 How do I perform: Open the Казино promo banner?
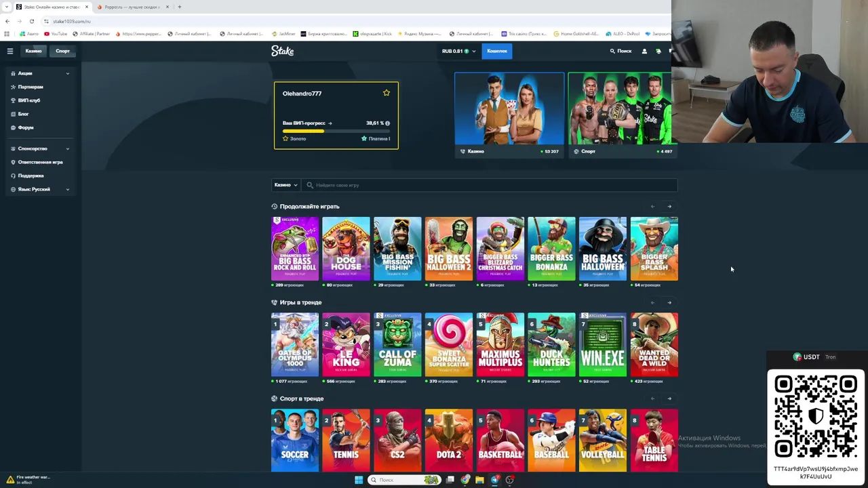[x=509, y=115]
